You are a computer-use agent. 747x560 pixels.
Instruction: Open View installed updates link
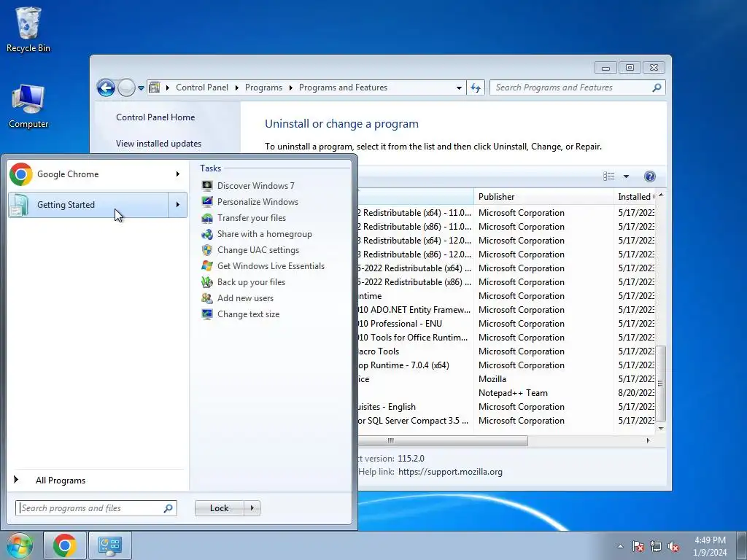coord(158,144)
